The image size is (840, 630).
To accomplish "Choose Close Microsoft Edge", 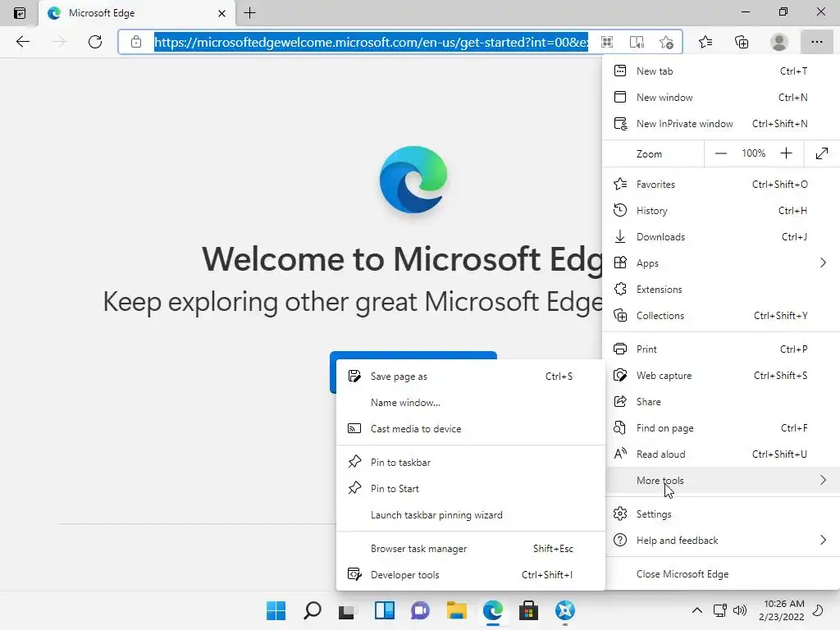I will tap(721, 574).
